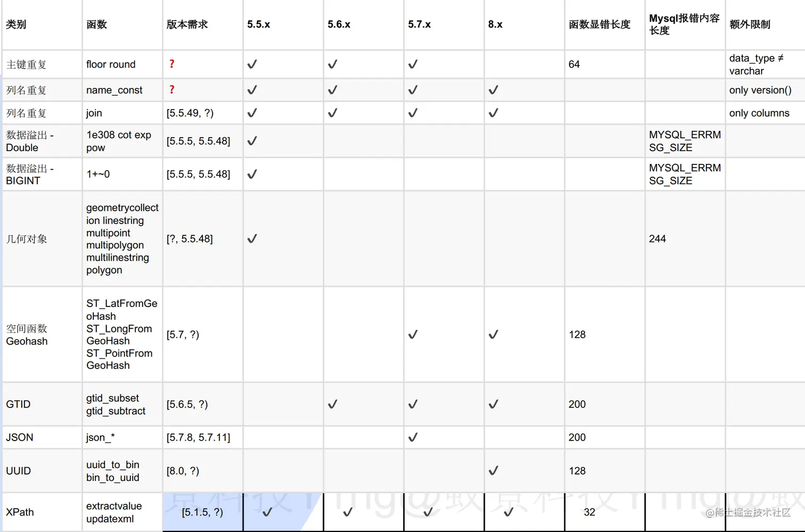Click the uuid_to_bin bin_to_uuid cell

click(x=122, y=471)
